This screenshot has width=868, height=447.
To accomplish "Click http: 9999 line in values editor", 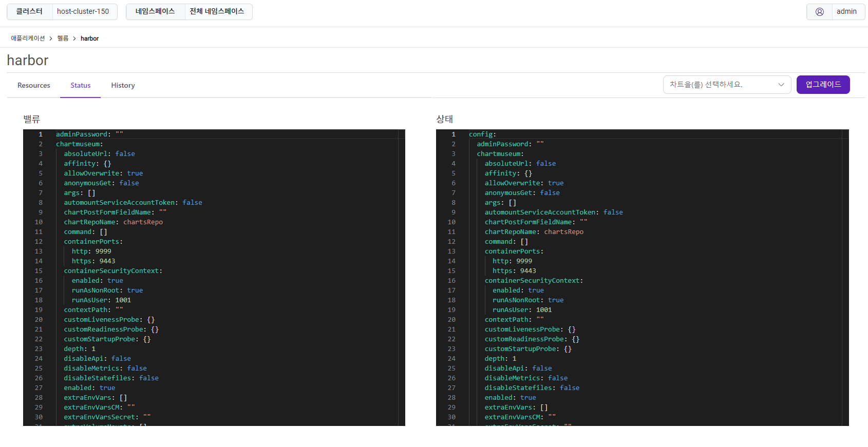I will [x=91, y=251].
